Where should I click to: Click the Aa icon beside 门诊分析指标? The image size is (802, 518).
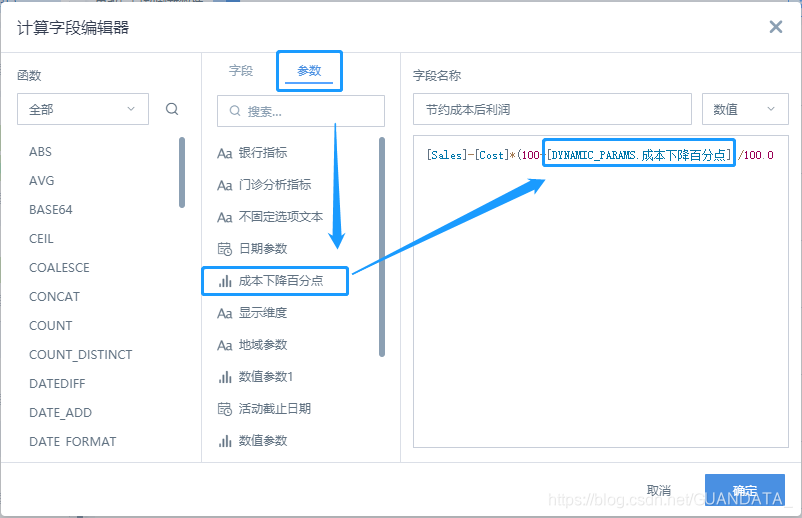click(225, 185)
